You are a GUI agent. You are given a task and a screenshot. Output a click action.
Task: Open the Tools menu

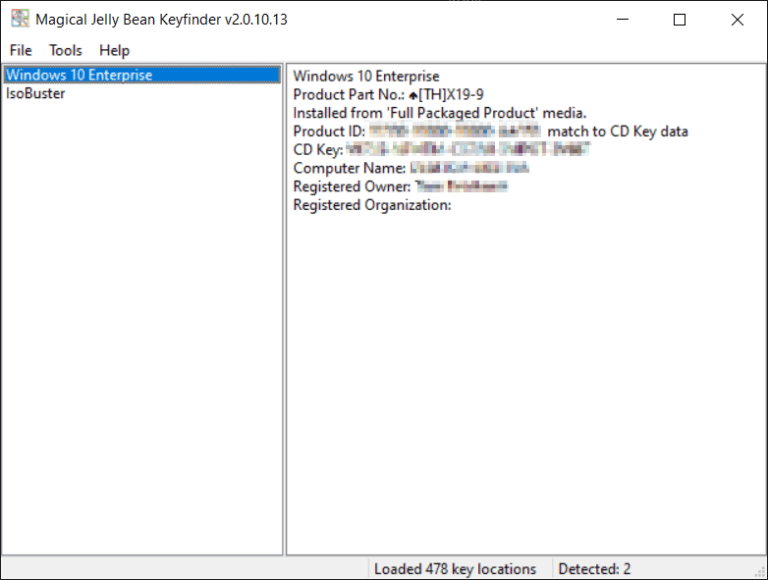[x=66, y=50]
